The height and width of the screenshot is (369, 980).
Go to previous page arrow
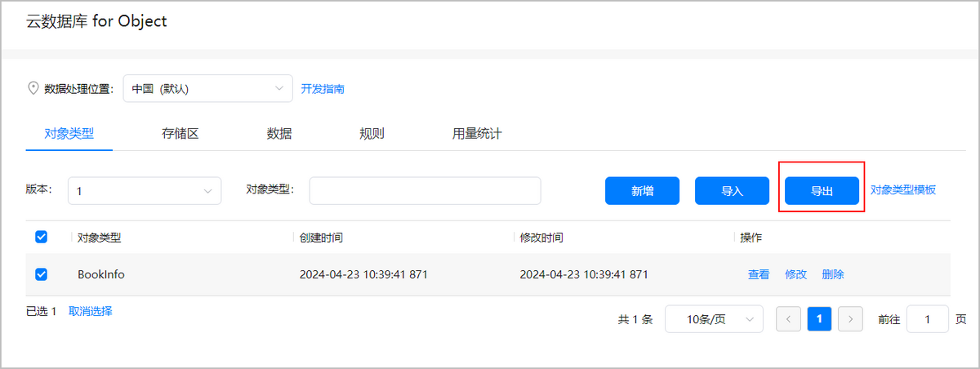click(788, 319)
